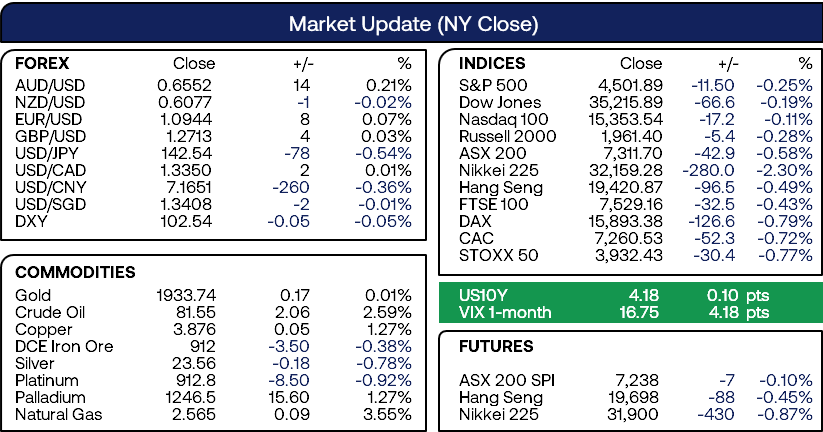823x432 pixels.
Task: Select the Nikkei 225 index percent change -2.30%
Action: (x=784, y=170)
